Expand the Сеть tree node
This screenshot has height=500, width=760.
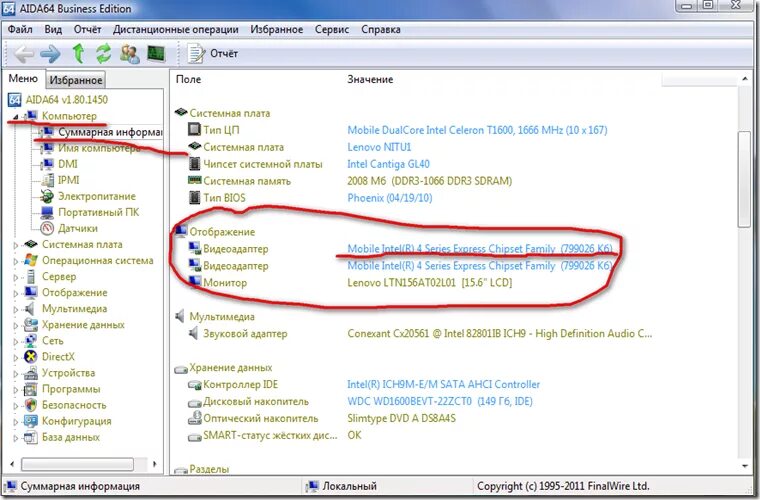pyautogui.click(x=16, y=341)
